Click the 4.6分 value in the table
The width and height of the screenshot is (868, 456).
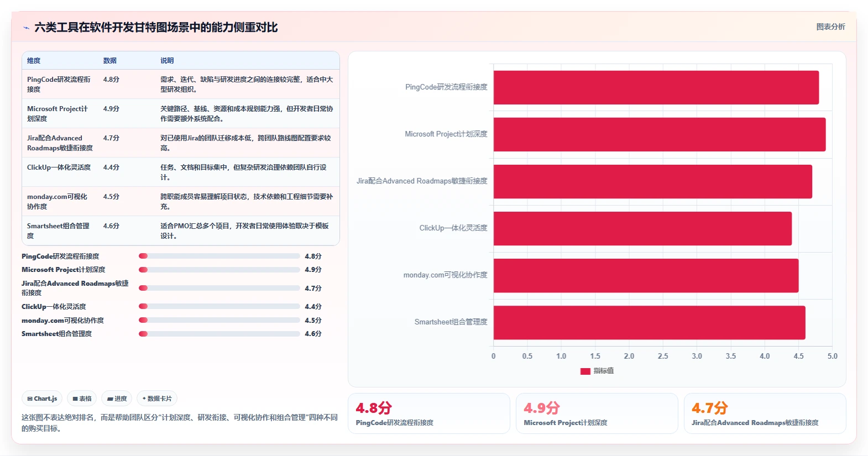click(111, 226)
